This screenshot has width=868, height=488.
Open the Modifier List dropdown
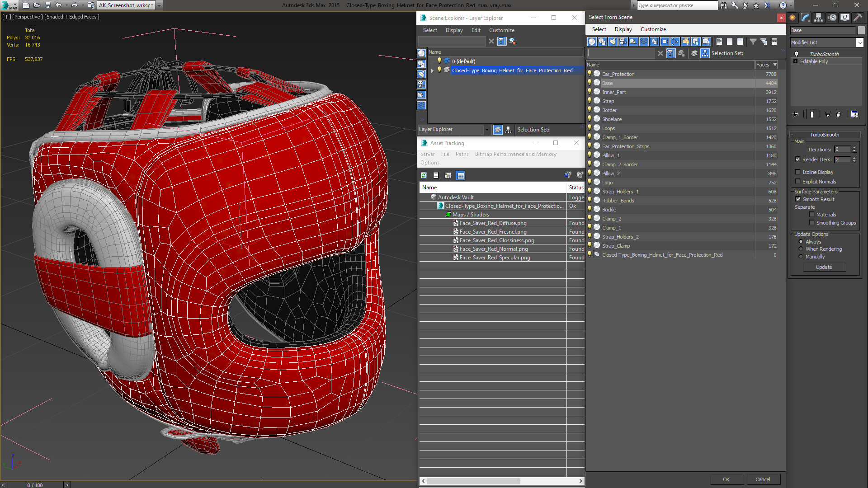tap(859, 42)
